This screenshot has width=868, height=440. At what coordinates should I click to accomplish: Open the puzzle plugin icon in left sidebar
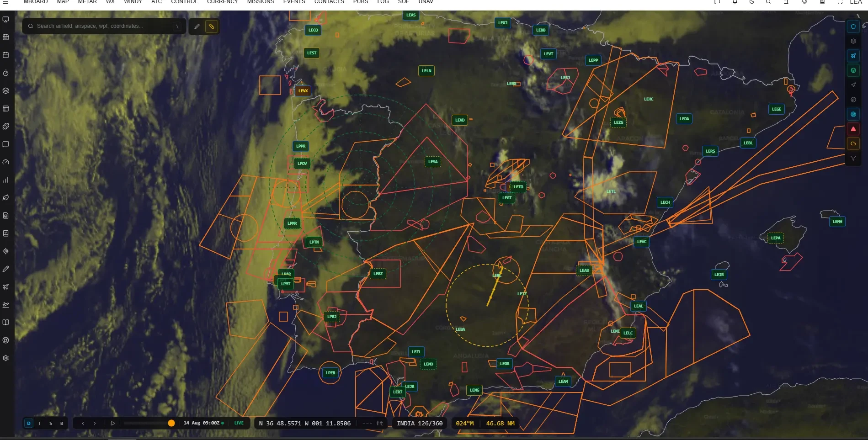tap(6, 127)
